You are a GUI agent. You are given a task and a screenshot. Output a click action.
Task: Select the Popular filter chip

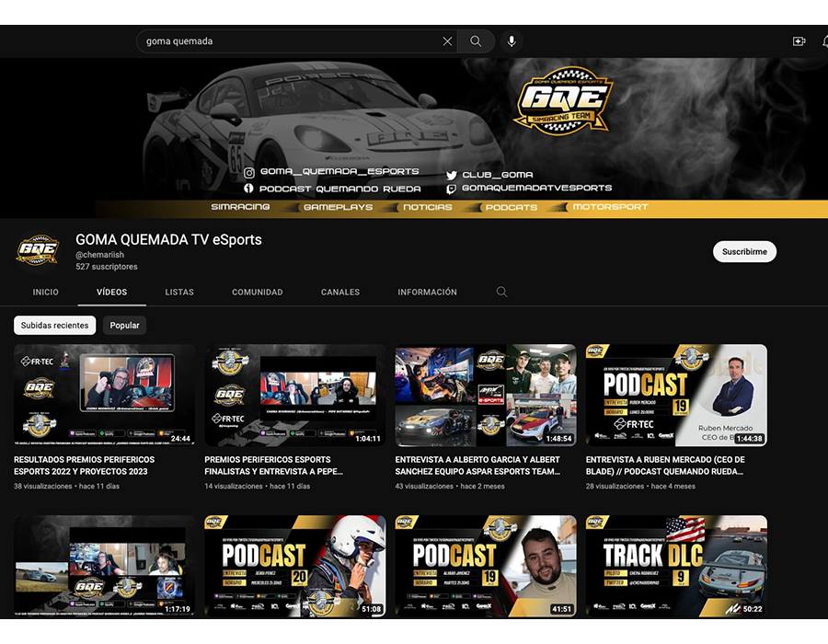point(125,326)
